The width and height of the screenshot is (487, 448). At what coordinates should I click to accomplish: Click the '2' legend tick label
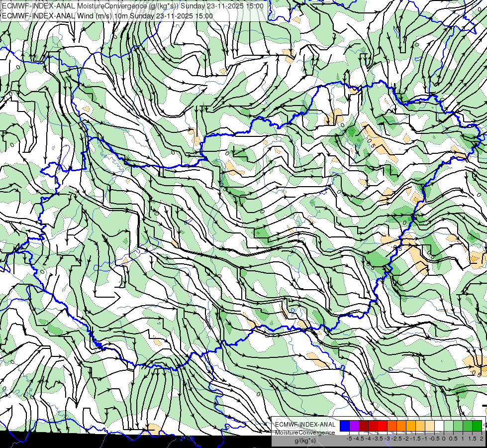(x=482, y=439)
